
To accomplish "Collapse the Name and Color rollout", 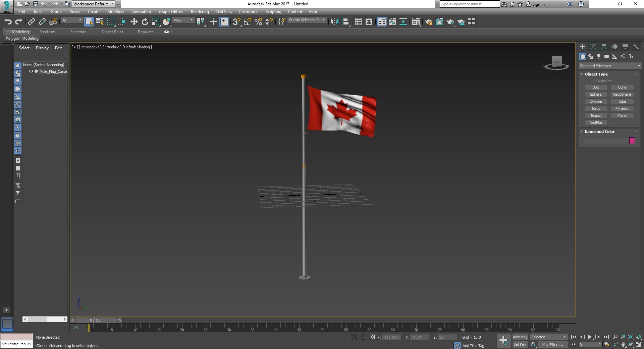I will (x=599, y=132).
